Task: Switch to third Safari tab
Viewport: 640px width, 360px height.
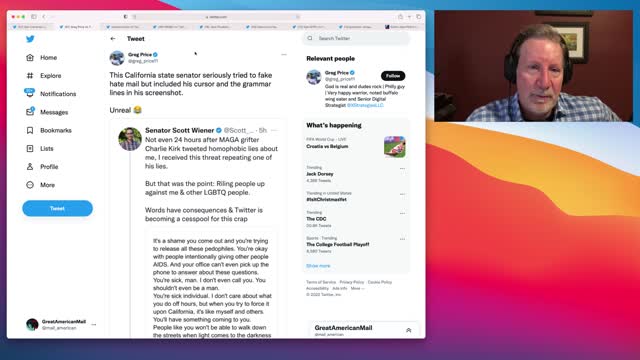Action: pyautogui.click(x=124, y=27)
